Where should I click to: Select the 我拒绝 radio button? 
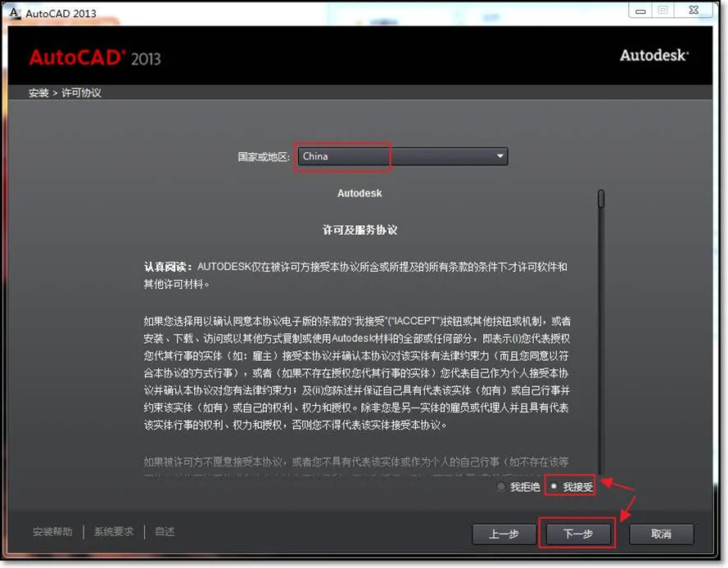501,486
